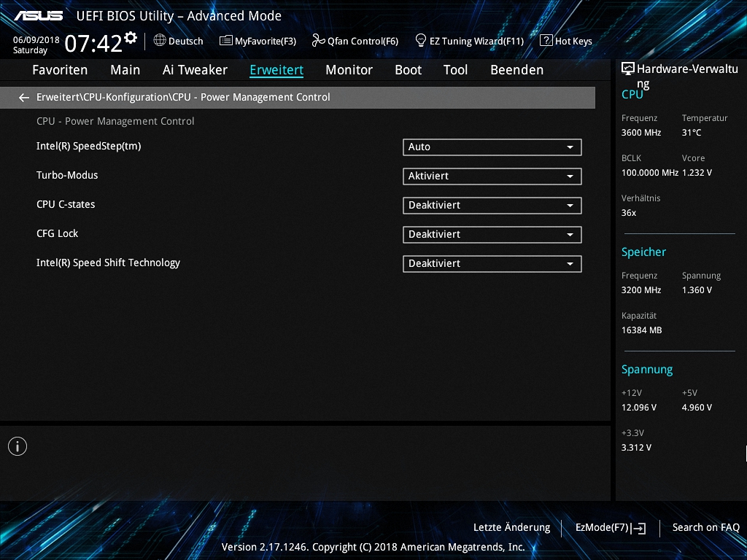Open Intel(R) Speed Shift Technology dropdown
The height and width of the screenshot is (560, 747).
pyautogui.click(x=492, y=264)
